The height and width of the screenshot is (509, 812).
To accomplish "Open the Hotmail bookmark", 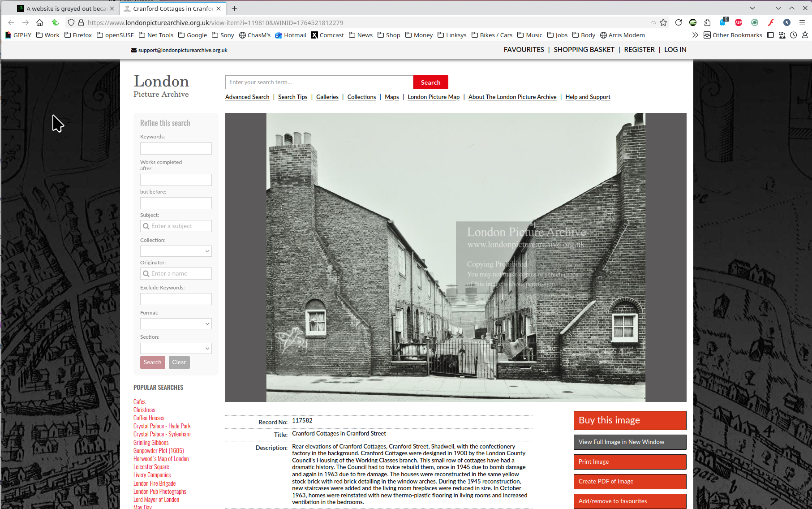I will 291,35.
